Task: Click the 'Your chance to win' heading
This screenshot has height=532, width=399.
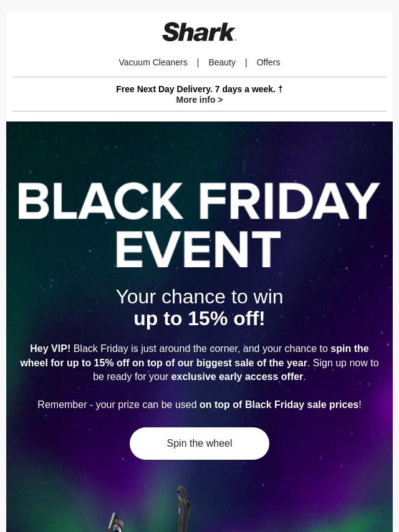Action: point(199,297)
